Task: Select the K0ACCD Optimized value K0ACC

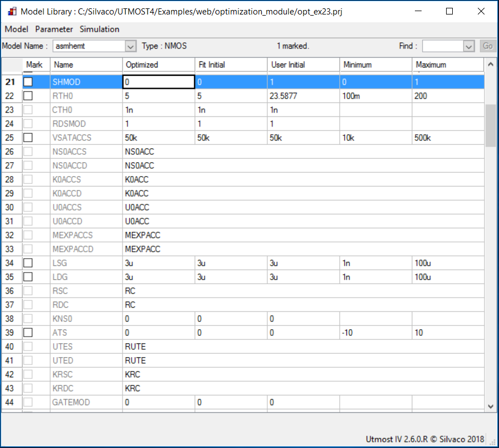Action: 304,193
